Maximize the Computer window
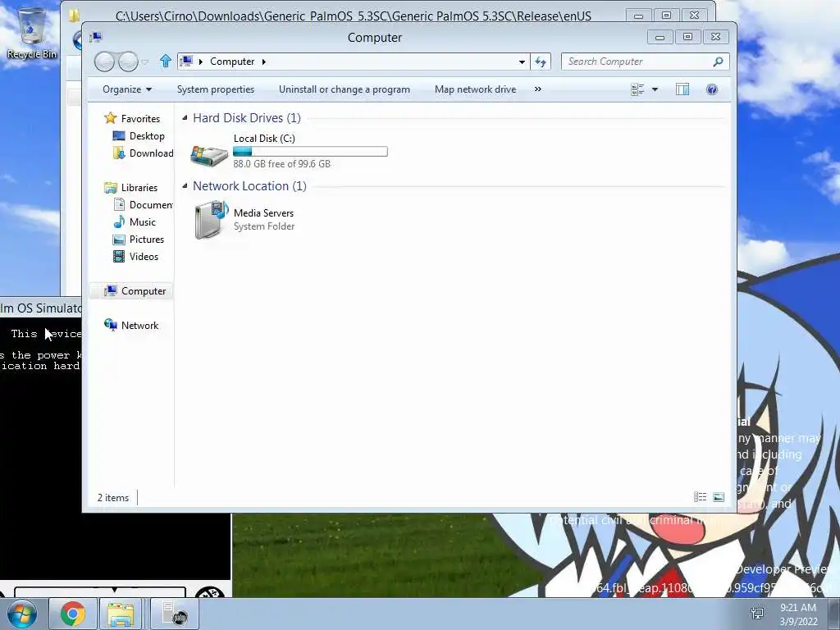This screenshot has height=630, width=840. click(x=687, y=36)
